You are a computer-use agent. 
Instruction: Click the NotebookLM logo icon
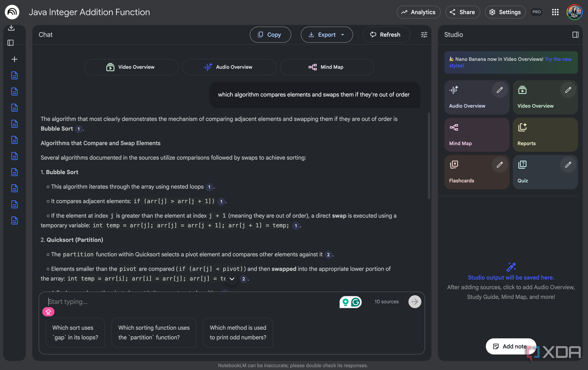click(12, 12)
